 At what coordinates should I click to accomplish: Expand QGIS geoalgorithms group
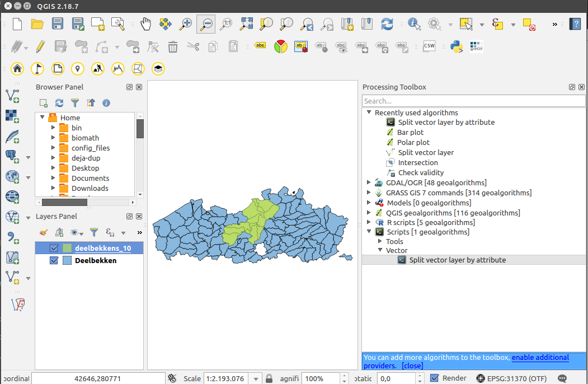369,213
